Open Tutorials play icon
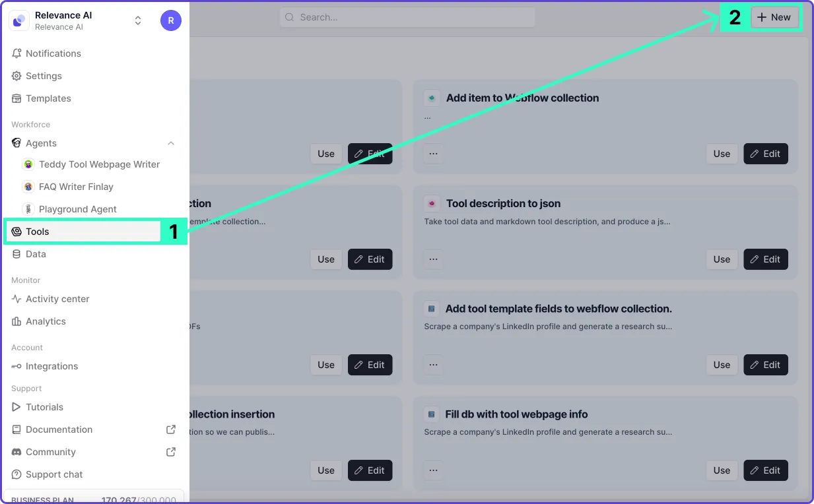814x504 pixels. tap(17, 407)
